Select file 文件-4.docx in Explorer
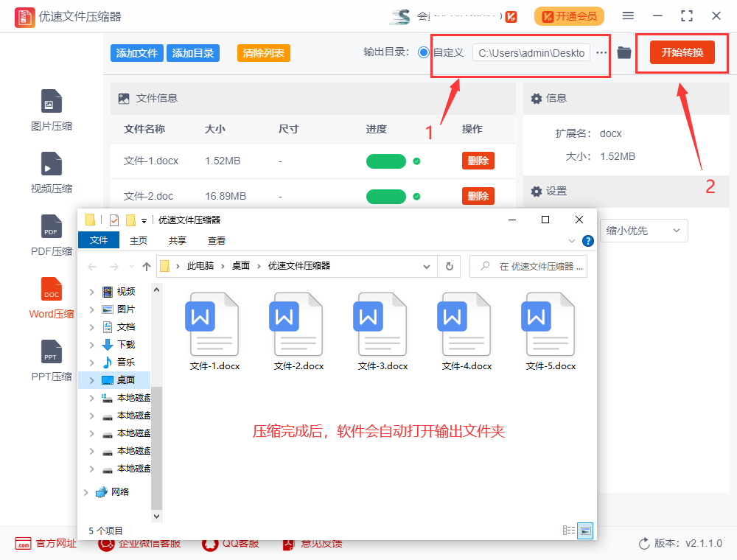 (x=467, y=332)
